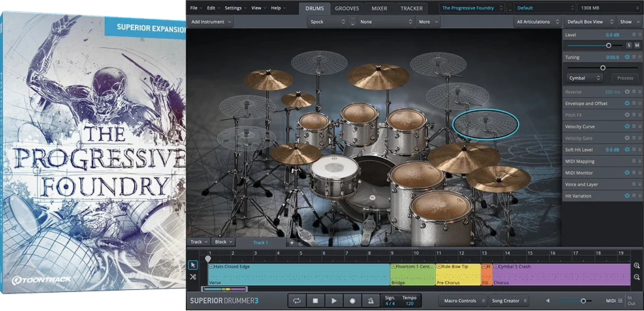Adjust the Tuning slider
This screenshot has height=311, width=644.
[602, 68]
